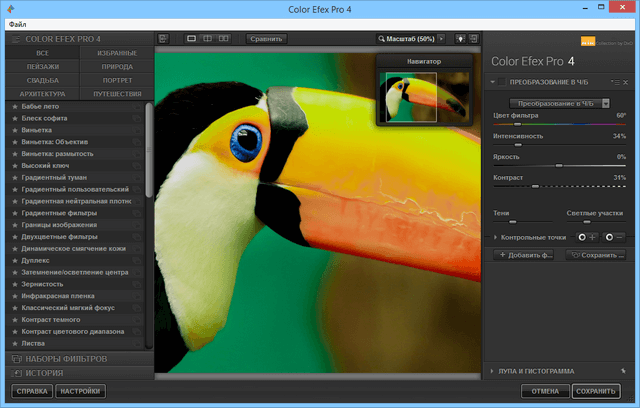The width and height of the screenshot is (640, 408).
Task: Switch to single image view mode
Action: click(x=192, y=39)
